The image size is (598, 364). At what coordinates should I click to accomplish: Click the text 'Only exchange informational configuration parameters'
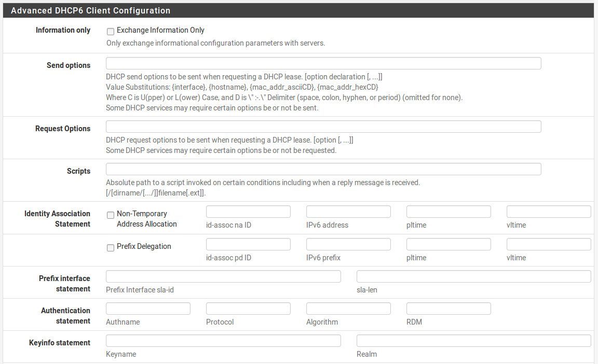(195, 43)
